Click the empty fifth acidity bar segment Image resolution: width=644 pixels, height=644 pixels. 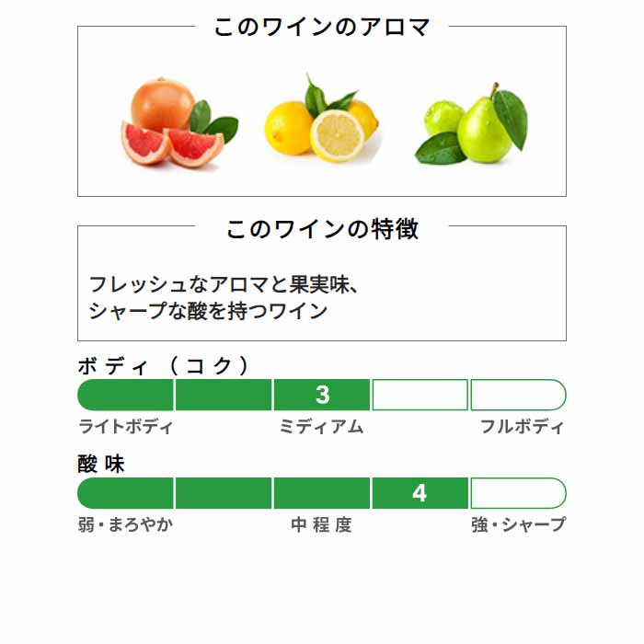coord(518,493)
